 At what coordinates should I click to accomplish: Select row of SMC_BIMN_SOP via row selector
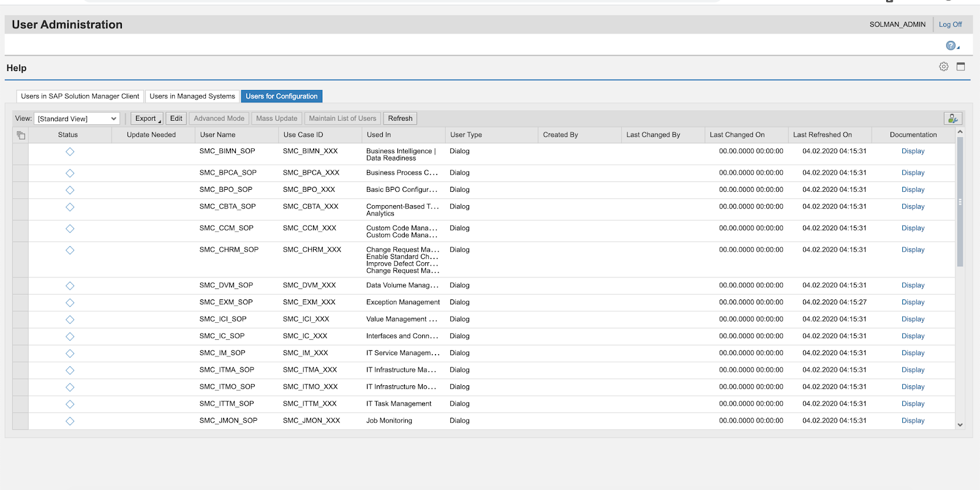point(20,154)
